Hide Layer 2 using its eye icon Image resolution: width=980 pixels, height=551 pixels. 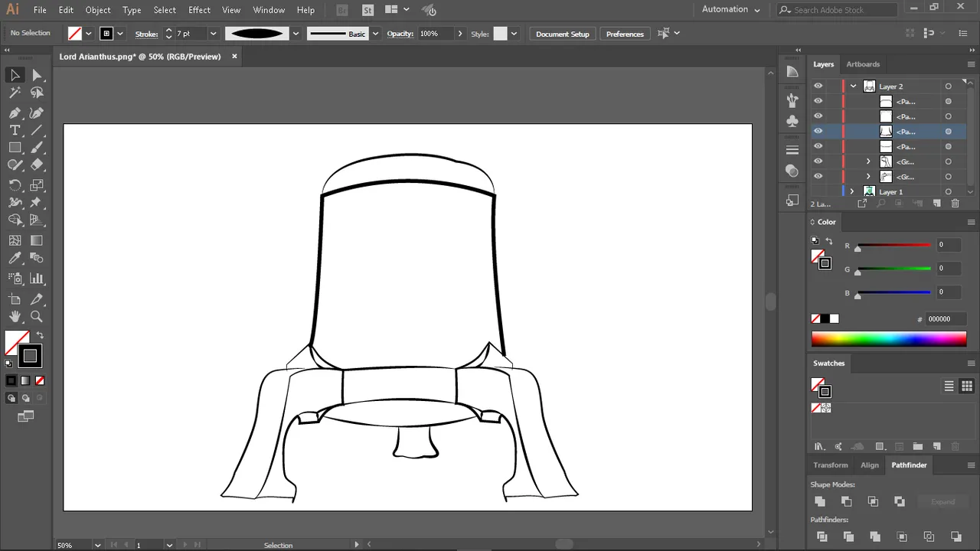(818, 86)
